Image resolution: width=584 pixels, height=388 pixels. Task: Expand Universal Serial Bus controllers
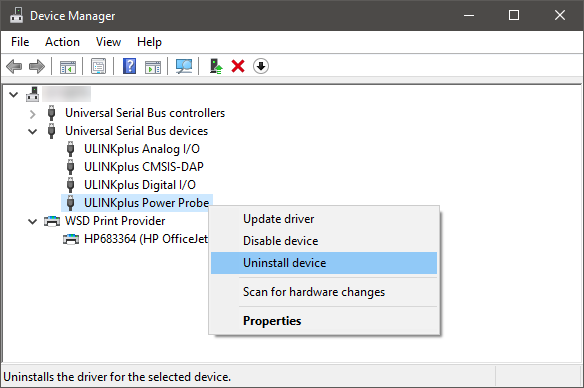click(33, 114)
